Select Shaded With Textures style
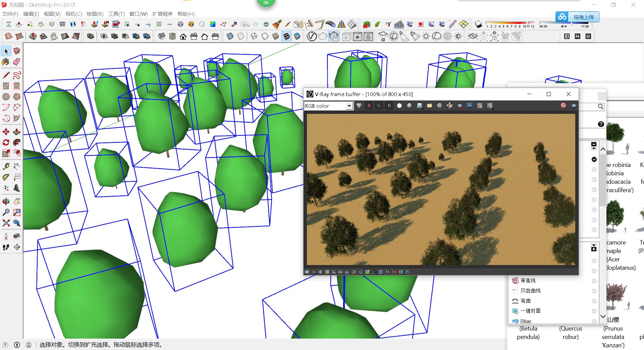The image size is (644, 350). coord(286,36)
